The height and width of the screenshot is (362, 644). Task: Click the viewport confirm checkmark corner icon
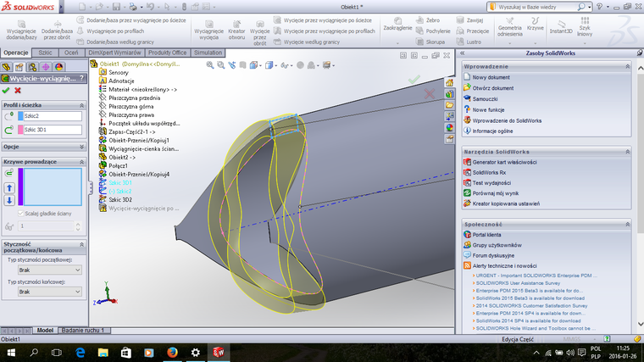tap(414, 80)
